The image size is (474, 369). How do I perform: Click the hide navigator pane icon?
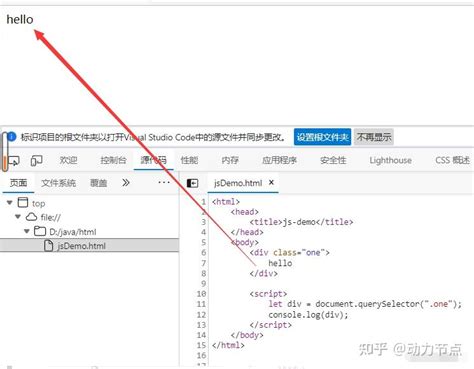(192, 183)
